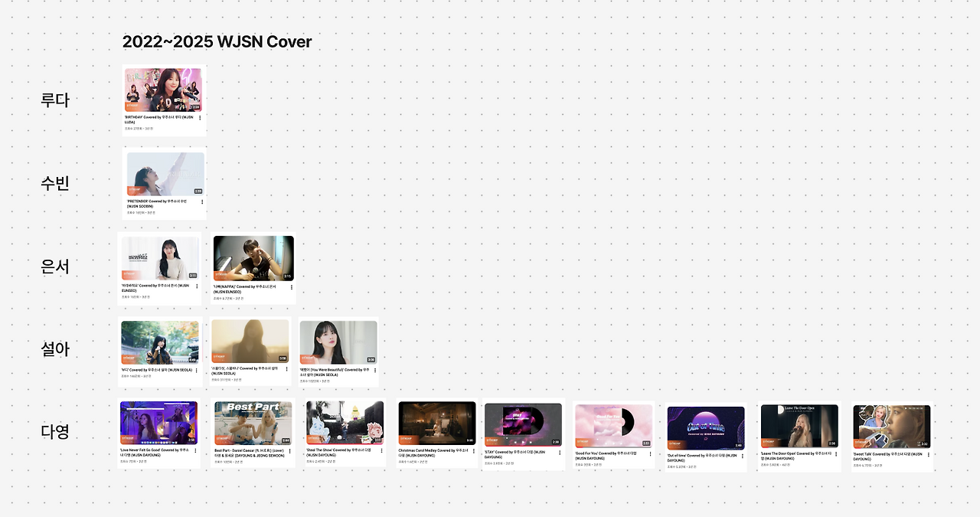Open the 'STAY' vinyl cover thumbnail
Image resolution: width=980 pixels, height=517 pixels.
(523, 425)
